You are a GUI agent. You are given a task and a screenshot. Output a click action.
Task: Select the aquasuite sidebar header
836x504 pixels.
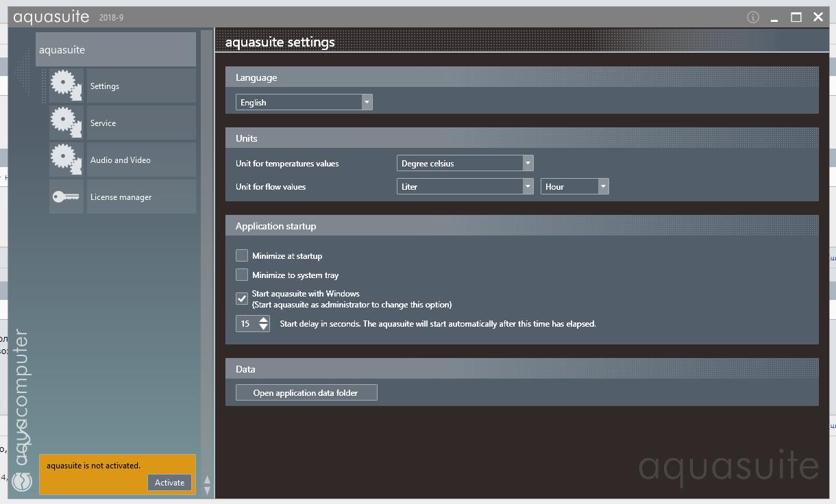pos(116,49)
